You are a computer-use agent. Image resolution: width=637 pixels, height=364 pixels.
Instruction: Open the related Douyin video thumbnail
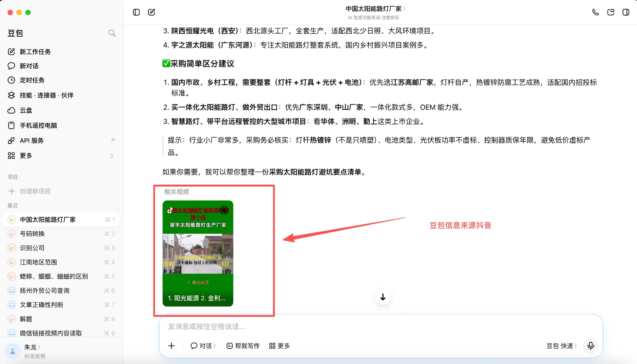tap(198, 253)
